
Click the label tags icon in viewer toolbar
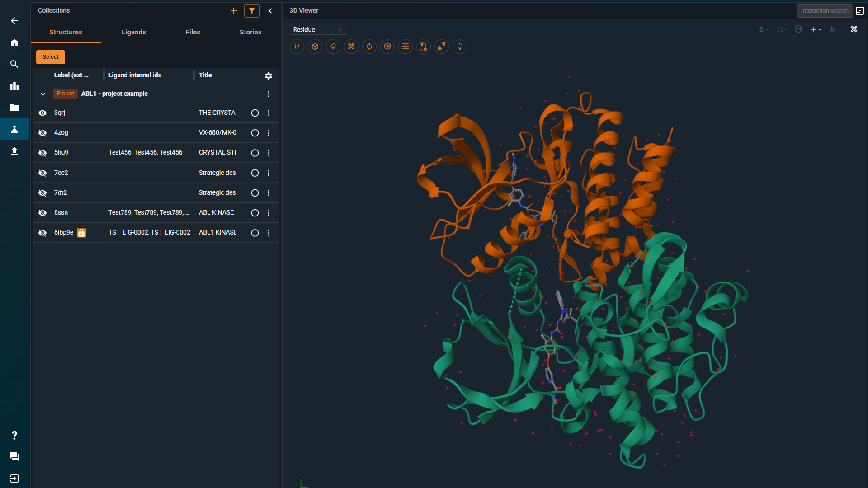(333, 47)
